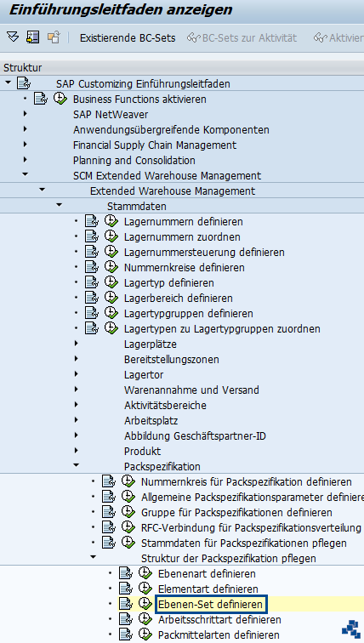Click BC-Sets zur Aktivität button
This screenshot has height=643, width=364.
[x=242, y=38]
